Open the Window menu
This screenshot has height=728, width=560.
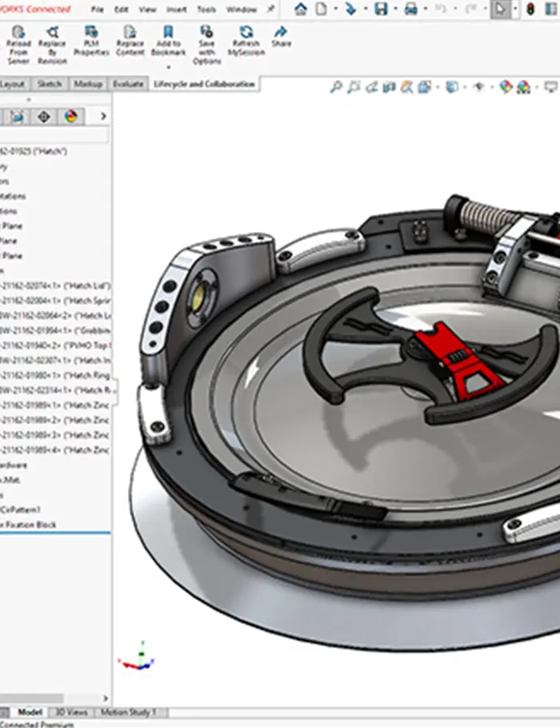click(x=242, y=10)
